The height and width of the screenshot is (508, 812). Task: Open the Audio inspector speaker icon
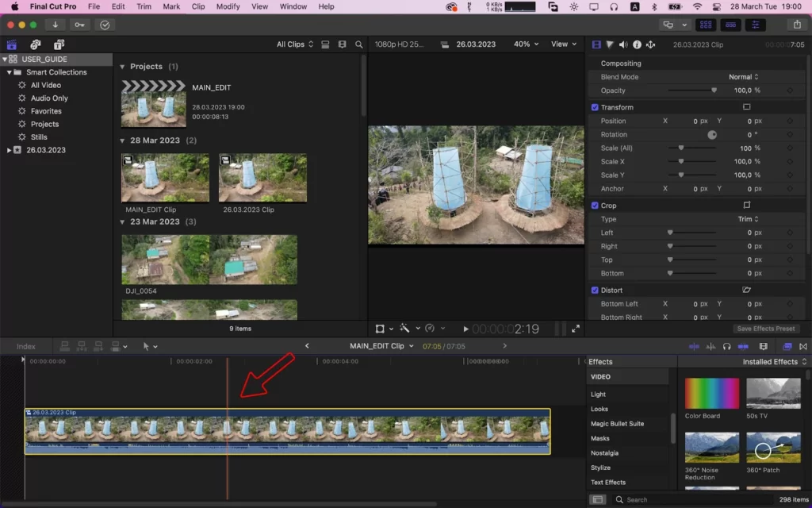coord(623,44)
